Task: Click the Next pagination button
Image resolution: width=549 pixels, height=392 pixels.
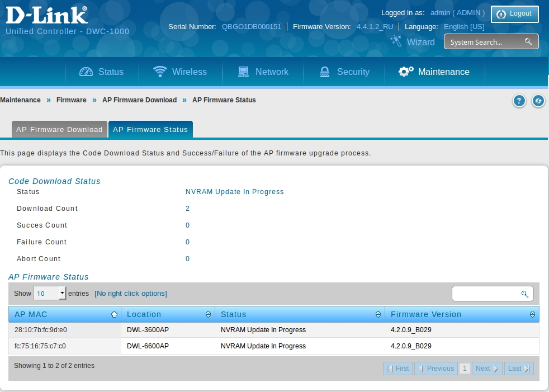Action: (486, 369)
